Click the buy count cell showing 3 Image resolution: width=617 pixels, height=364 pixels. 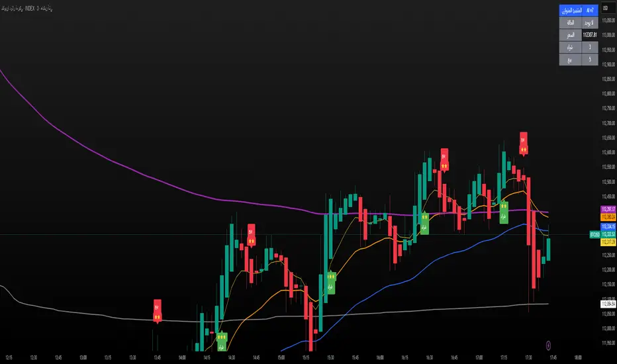(590, 47)
